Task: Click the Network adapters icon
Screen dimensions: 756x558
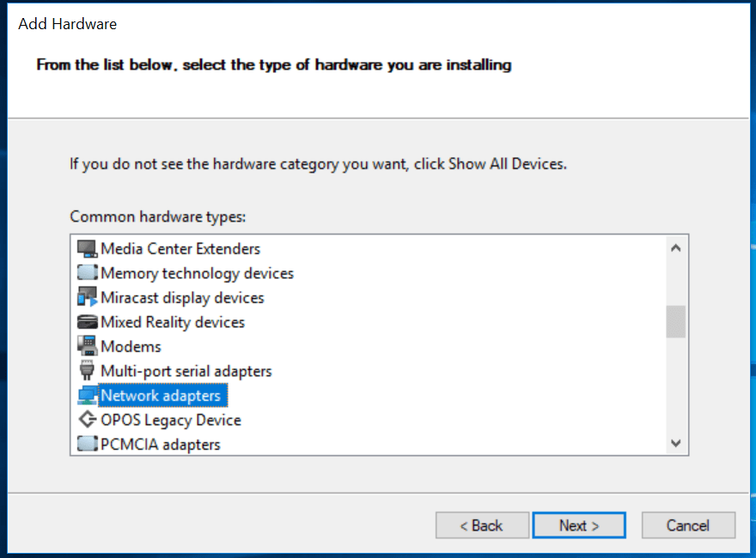Action: point(86,395)
